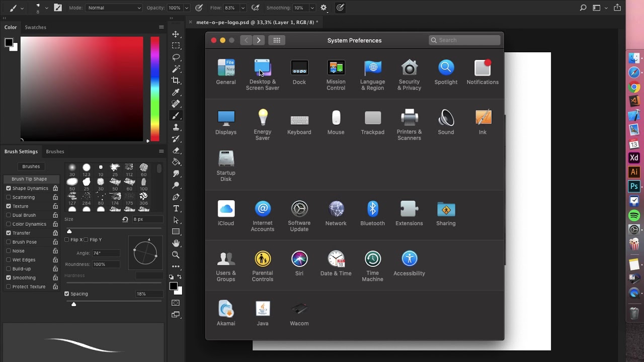Open Desktop & Screen Saver preferences
644x362 pixels.
(262, 74)
